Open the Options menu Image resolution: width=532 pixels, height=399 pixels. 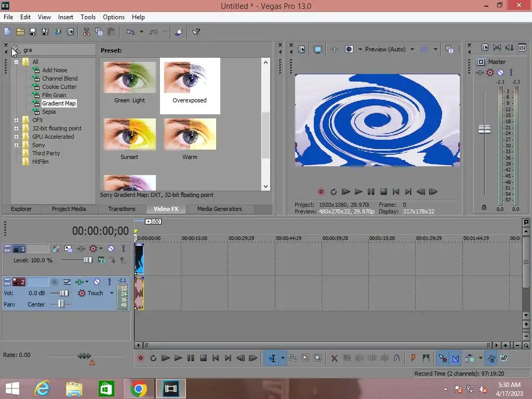[x=114, y=17]
